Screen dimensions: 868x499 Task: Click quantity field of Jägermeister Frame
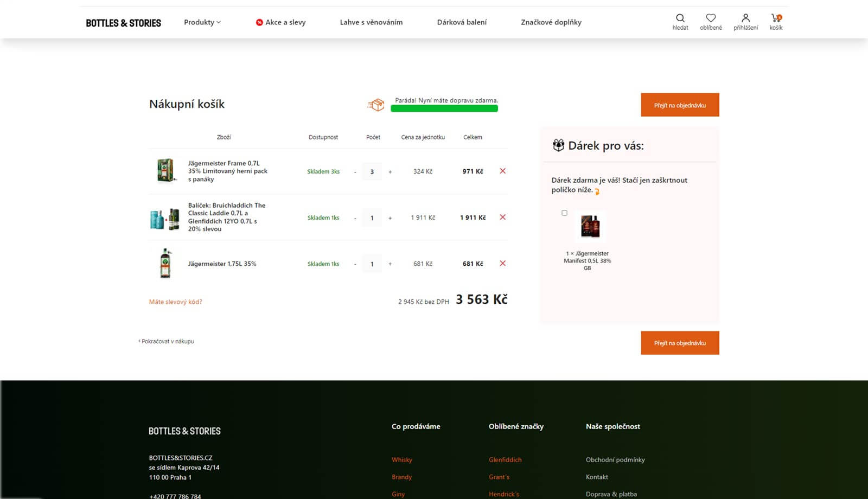[x=372, y=172]
